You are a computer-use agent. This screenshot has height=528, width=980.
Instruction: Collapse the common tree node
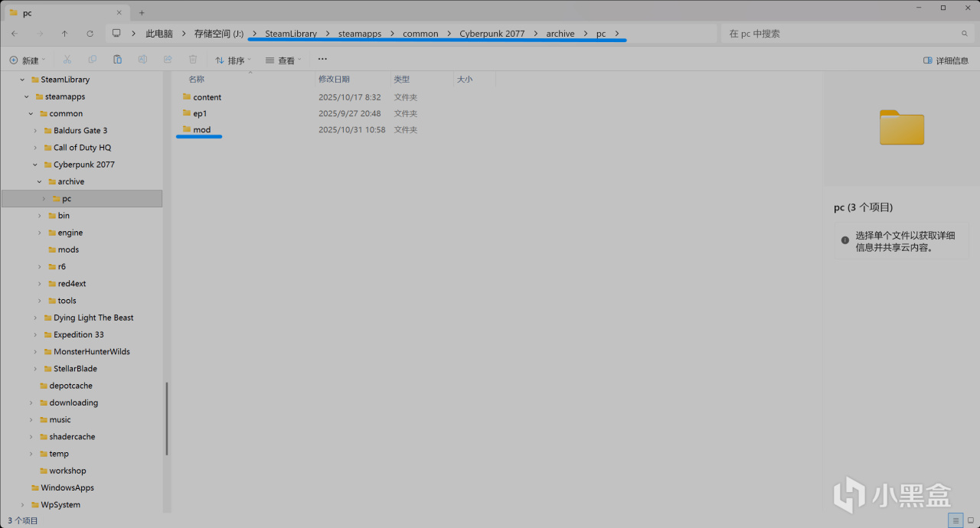pos(31,113)
